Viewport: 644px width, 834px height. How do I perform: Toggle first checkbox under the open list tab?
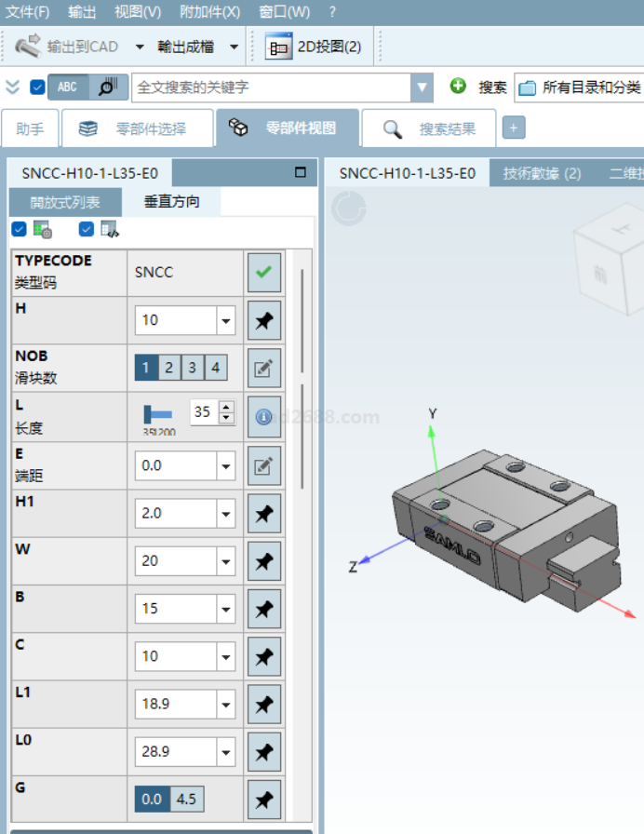tap(19, 229)
